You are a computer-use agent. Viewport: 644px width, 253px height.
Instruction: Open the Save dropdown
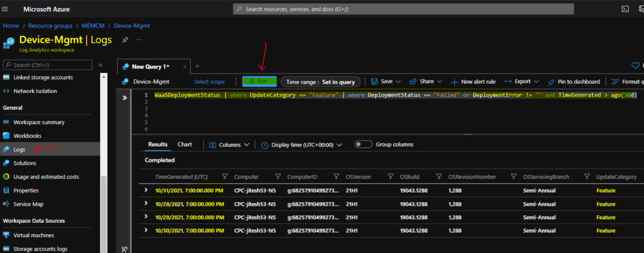pyautogui.click(x=386, y=81)
